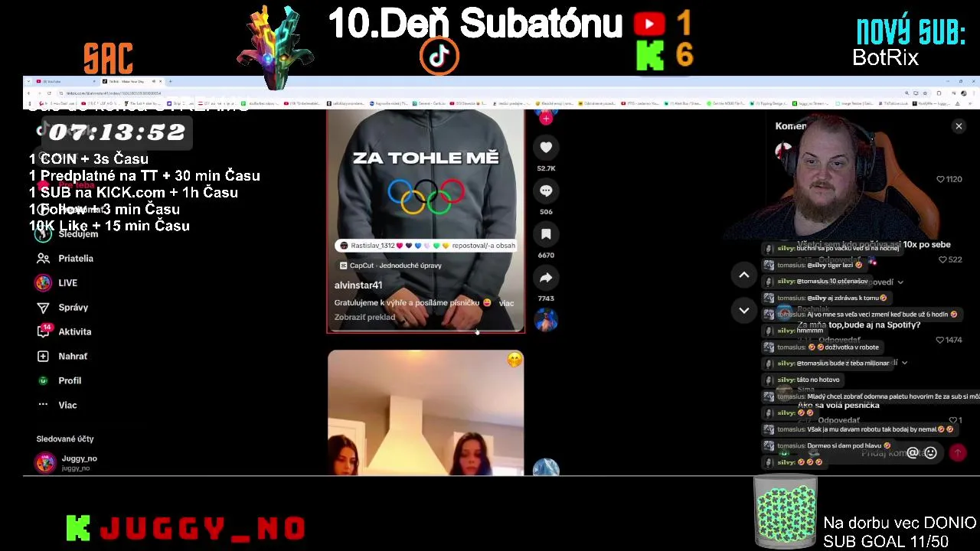This screenshot has height=551, width=980.
Task: Click the Priatelia people icon
Action: point(43,259)
